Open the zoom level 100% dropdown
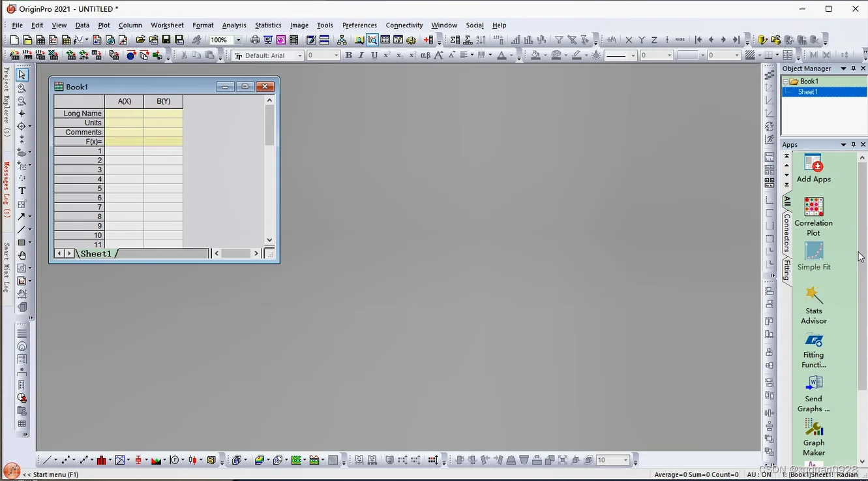Viewport: 868px width, 481px height. [238, 40]
